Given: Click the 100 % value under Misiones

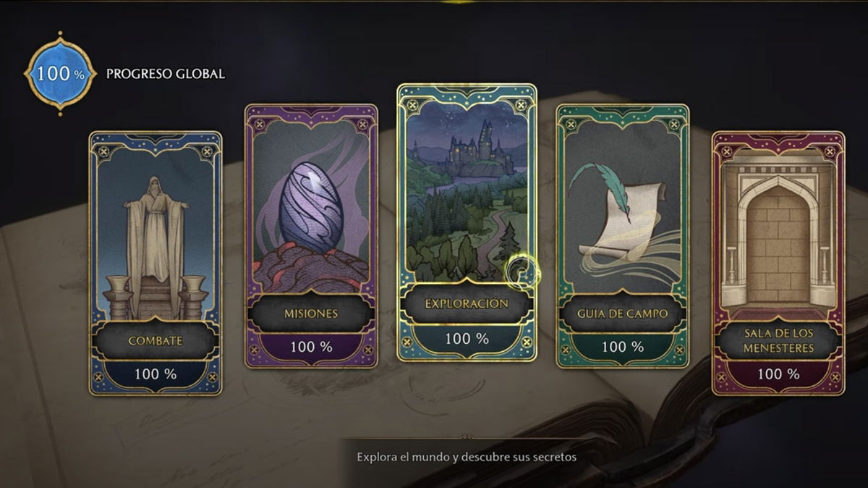Looking at the screenshot, I should pyautogui.click(x=311, y=347).
